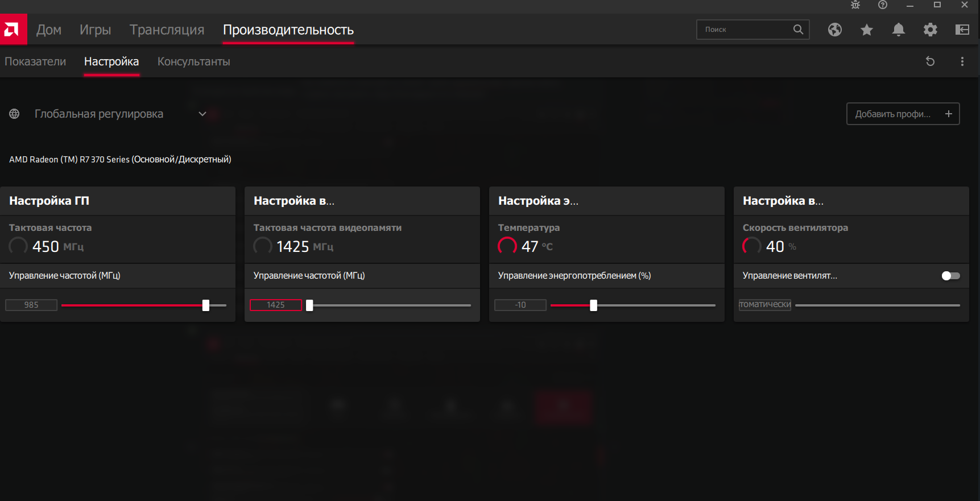Click the 1425 memory frequency input
980x501 pixels.
pos(276,305)
